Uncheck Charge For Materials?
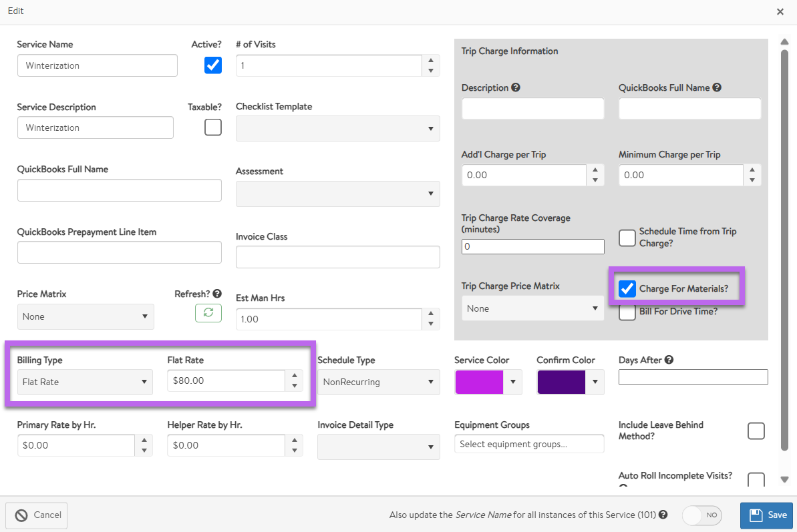Image resolution: width=797 pixels, height=532 pixels. pos(627,289)
